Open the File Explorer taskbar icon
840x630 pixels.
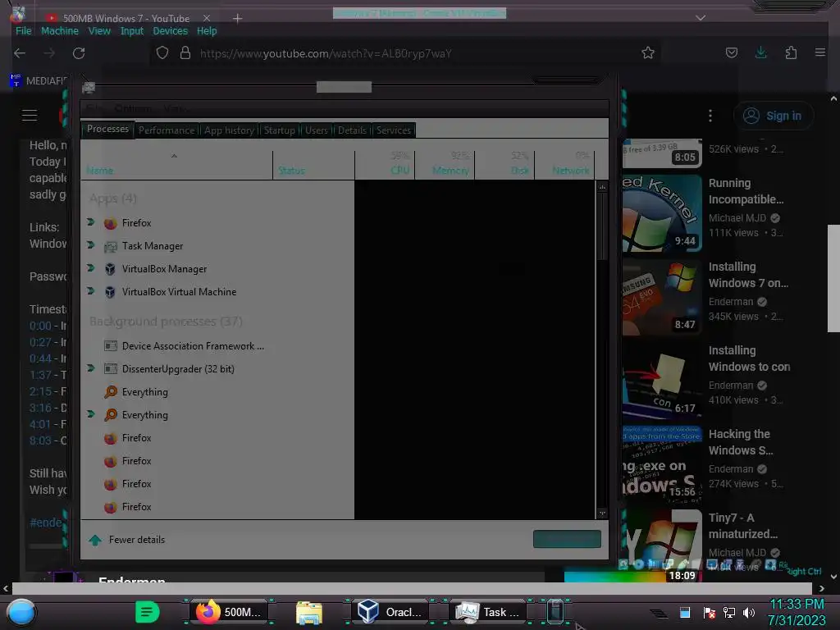tap(309, 612)
